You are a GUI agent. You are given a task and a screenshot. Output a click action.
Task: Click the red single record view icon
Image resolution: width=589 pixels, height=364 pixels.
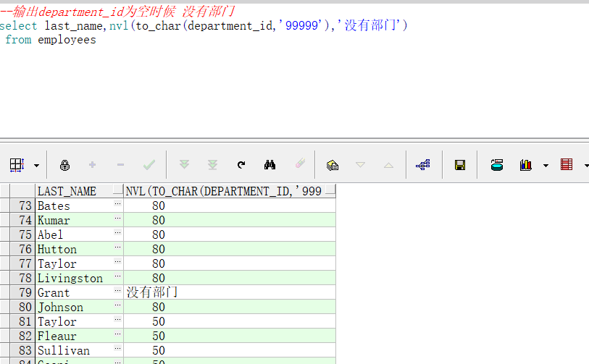click(x=567, y=164)
